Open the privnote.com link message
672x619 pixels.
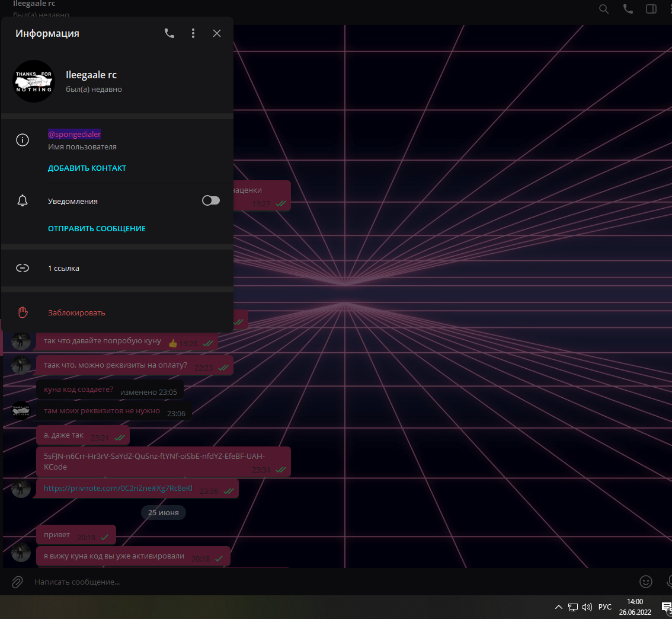click(x=118, y=488)
